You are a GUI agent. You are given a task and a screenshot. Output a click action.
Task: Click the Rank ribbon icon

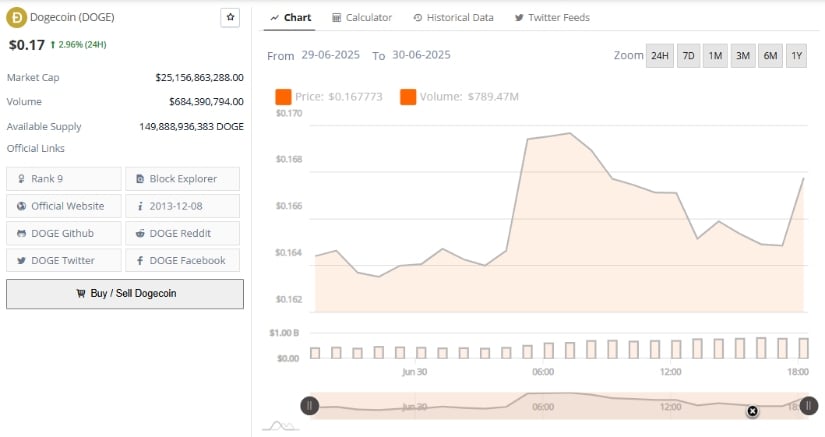point(21,179)
